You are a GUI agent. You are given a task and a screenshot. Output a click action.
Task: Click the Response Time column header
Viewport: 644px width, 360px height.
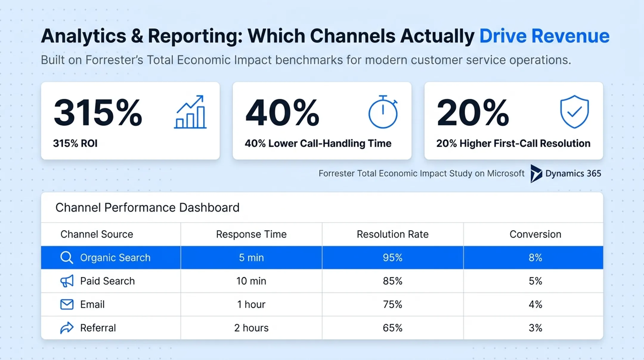(x=251, y=234)
